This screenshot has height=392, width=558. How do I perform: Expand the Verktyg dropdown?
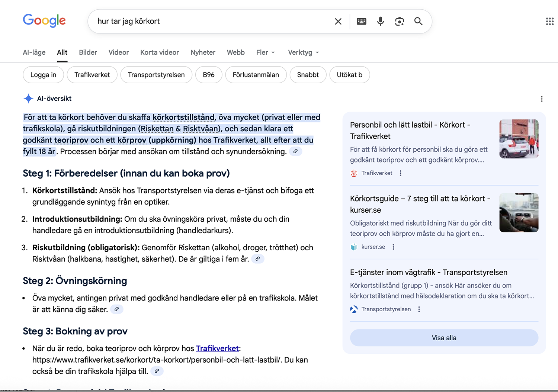303,52
